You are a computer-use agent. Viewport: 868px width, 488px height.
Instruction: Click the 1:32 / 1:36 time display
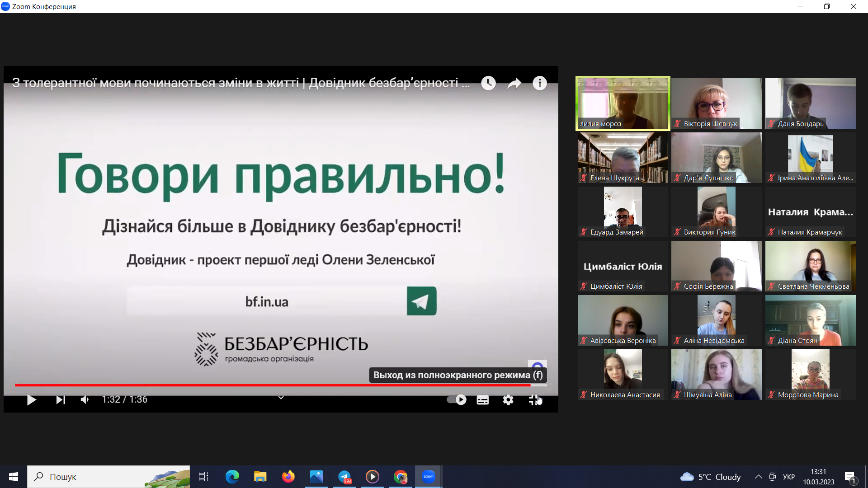pos(124,399)
